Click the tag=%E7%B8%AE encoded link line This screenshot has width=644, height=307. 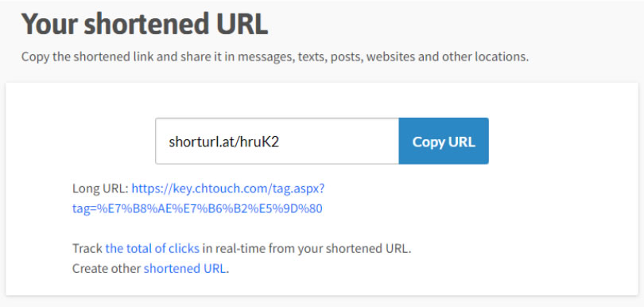click(x=197, y=209)
